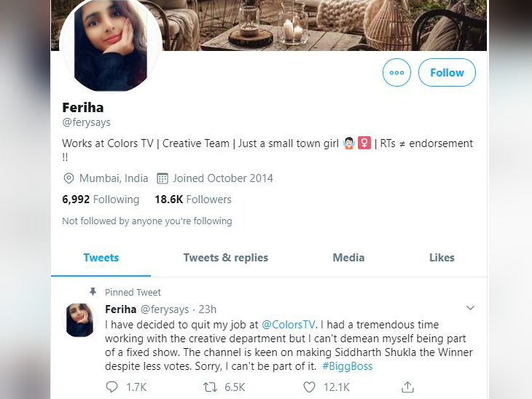Click the location pin icon beside Mumbai
532x399 pixels.
(x=69, y=178)
